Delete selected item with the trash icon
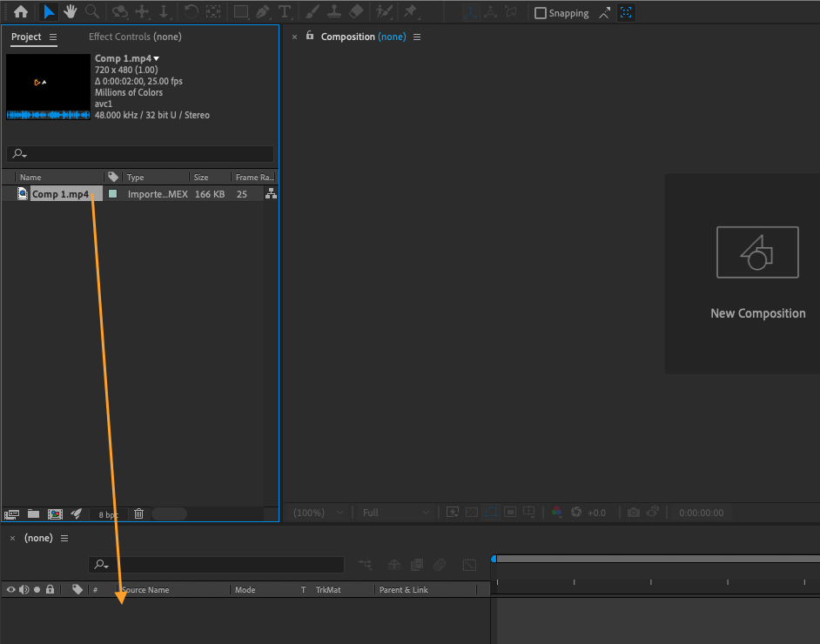 click(x=138, y=513)
